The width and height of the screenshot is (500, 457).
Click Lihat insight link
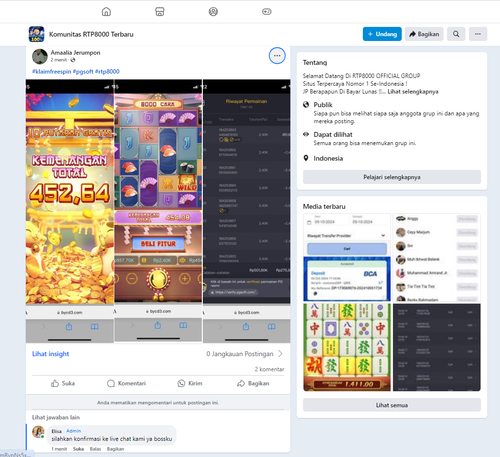click(50, 354)
